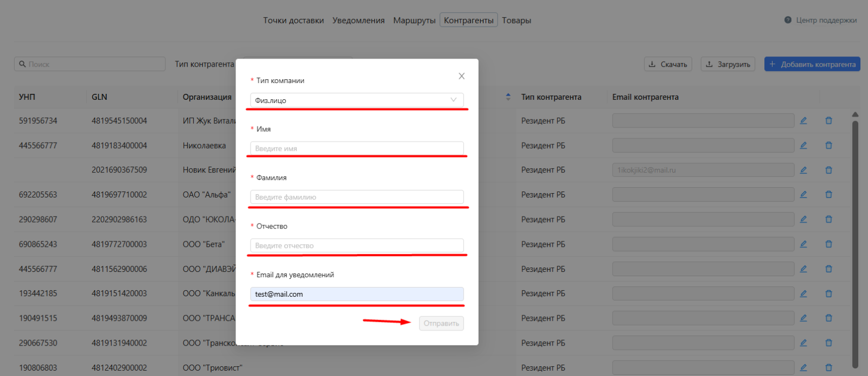868x376 pixels.
Task: Click edit pencil icon for row 591956734
Action: [803, 120]
